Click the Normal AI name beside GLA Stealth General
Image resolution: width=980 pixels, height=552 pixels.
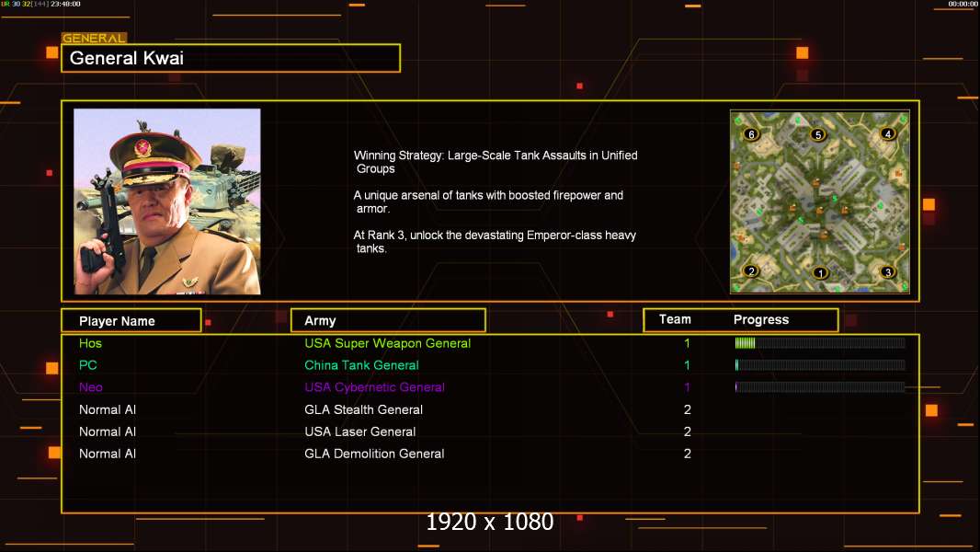click(108, 409)
